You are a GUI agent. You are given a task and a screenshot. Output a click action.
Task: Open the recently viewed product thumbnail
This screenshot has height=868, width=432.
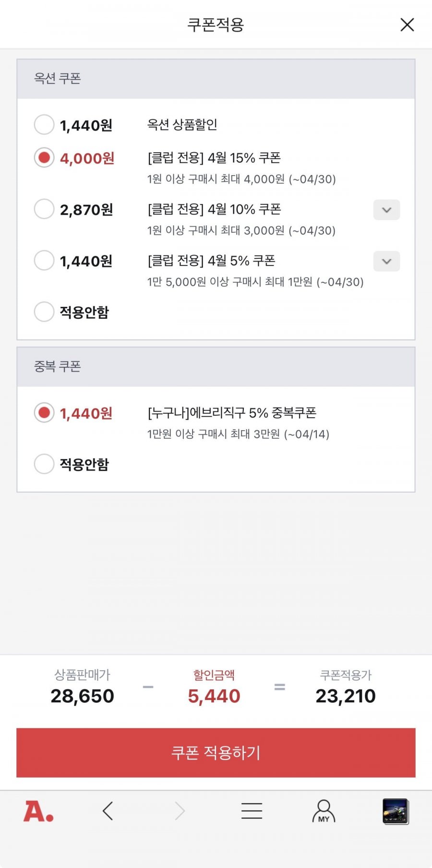[396, 811]
